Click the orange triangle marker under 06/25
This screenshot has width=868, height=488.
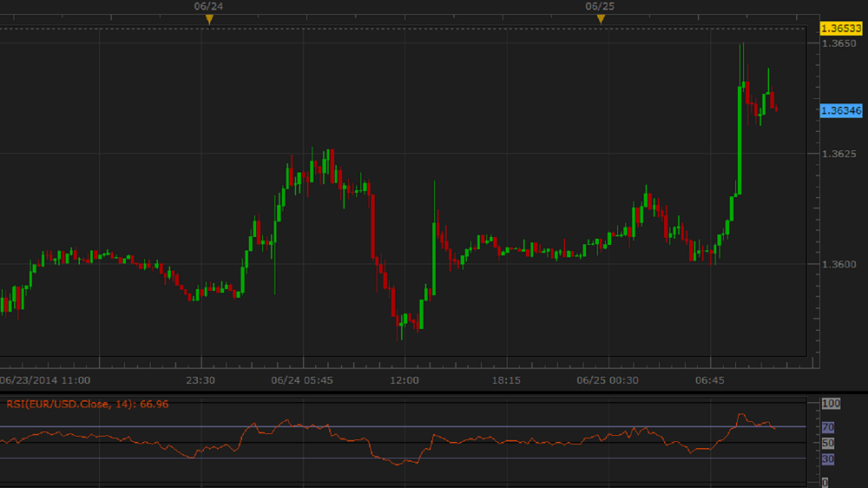(601, 19)
